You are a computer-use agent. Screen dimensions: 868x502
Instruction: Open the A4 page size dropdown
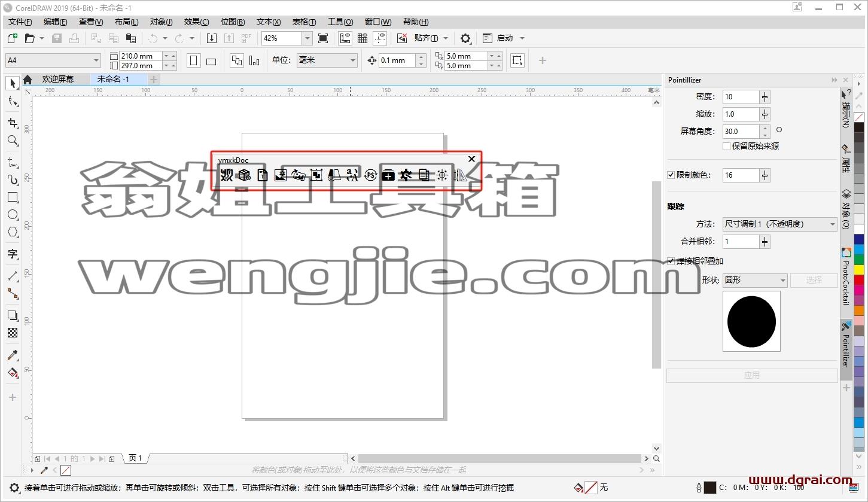96,60
